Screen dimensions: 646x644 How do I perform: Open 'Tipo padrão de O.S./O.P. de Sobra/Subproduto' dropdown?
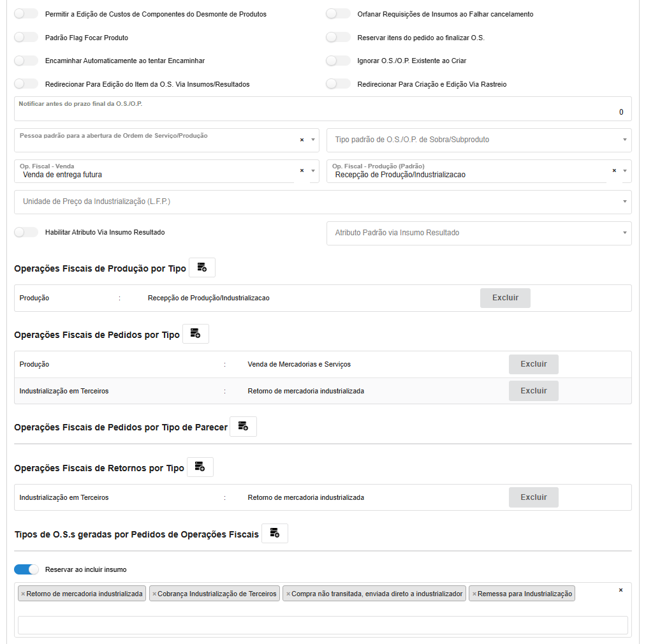point(478,140)
